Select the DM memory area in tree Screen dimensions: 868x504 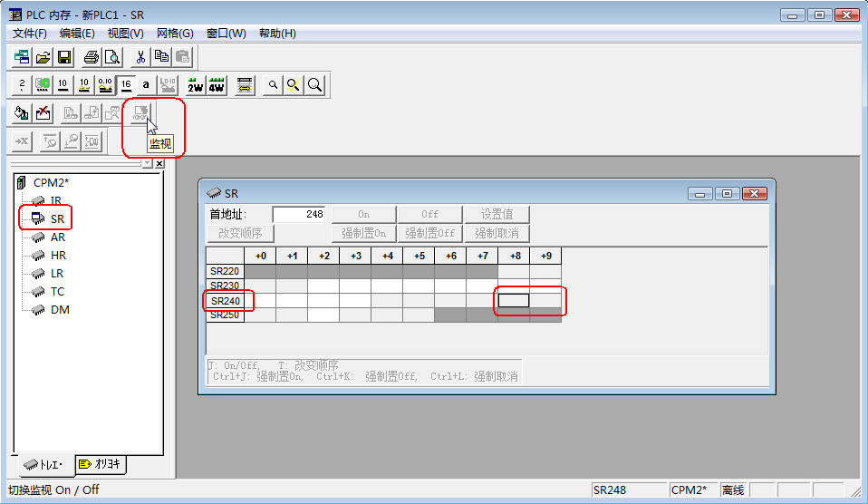(59, 309)
